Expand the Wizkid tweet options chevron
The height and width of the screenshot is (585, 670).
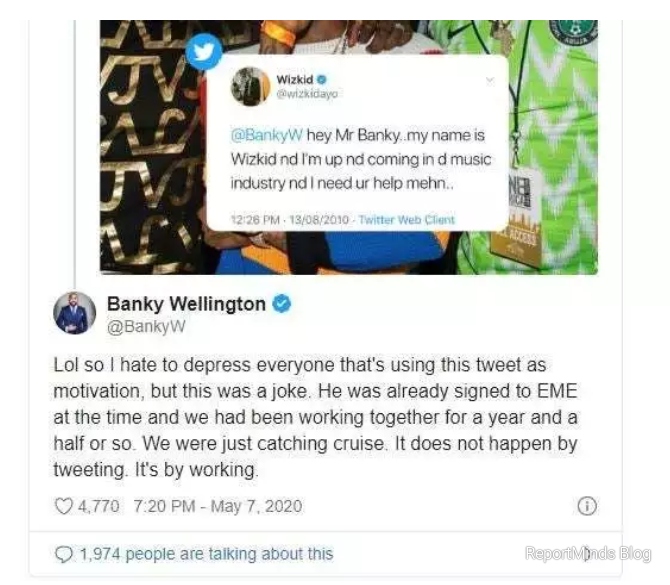pos(490,80)
